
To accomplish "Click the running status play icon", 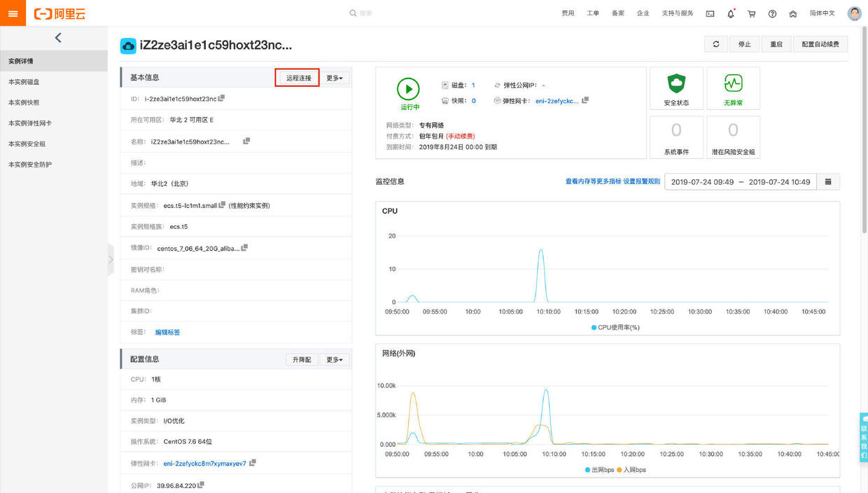I will pos(409,89).
